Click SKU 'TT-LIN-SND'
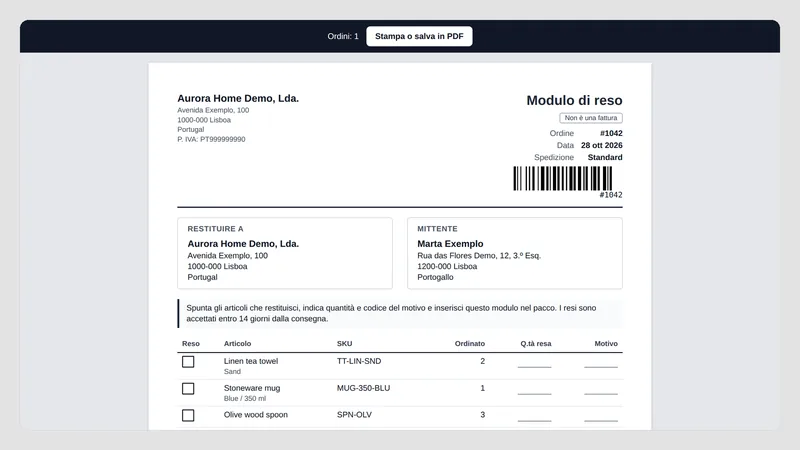The height and width of the screenshot is (450, 800). [x=359, y=361]
